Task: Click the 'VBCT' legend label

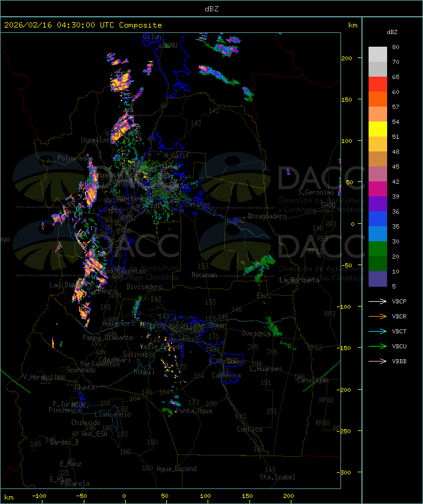Action: [x=399, y=331]
